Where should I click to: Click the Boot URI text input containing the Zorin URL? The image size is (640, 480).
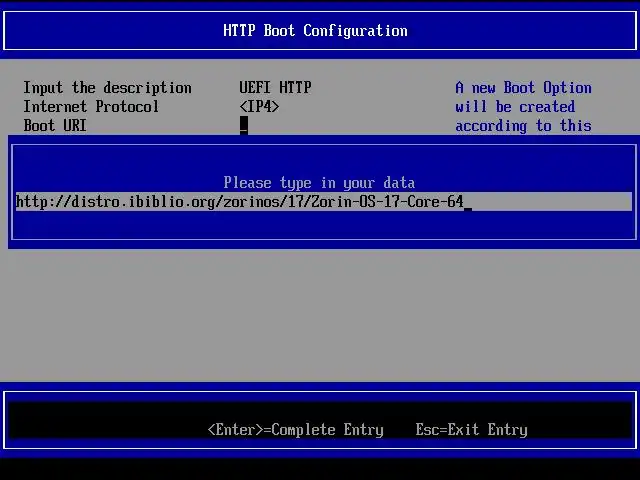tap(324, 202)
